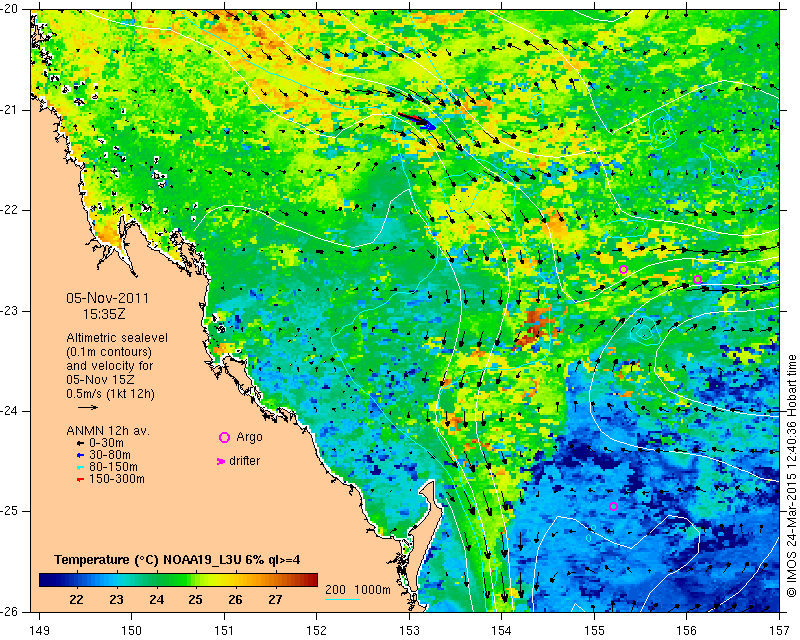
Task: Click the '05-Nov 15Z' text line
Action: click(x=100, y=380)
